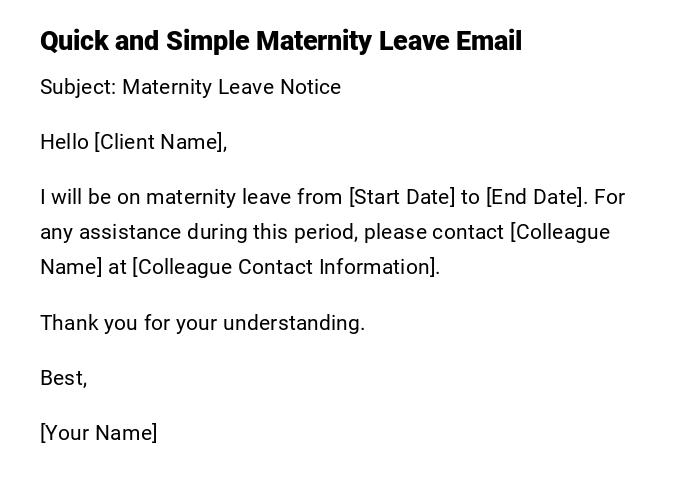700x495 pixels.
Task: Select the [Client Name] placeholder
Action: [158, 142]
